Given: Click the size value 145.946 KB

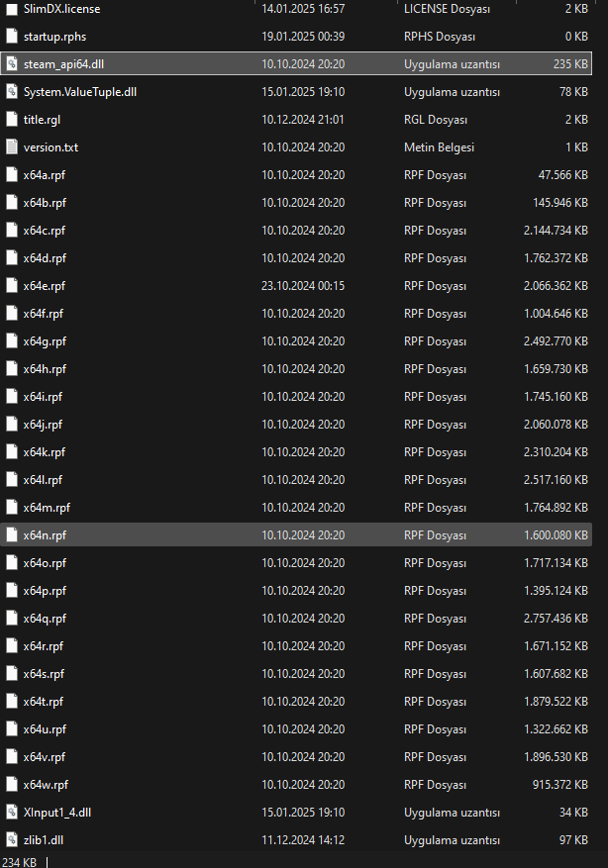Looking at the screenshot, I should [x=560, y=203].
